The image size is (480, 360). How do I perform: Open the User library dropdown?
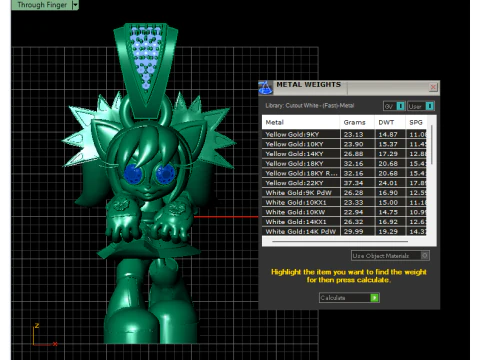pyautogui.click(x=421, y=106)
